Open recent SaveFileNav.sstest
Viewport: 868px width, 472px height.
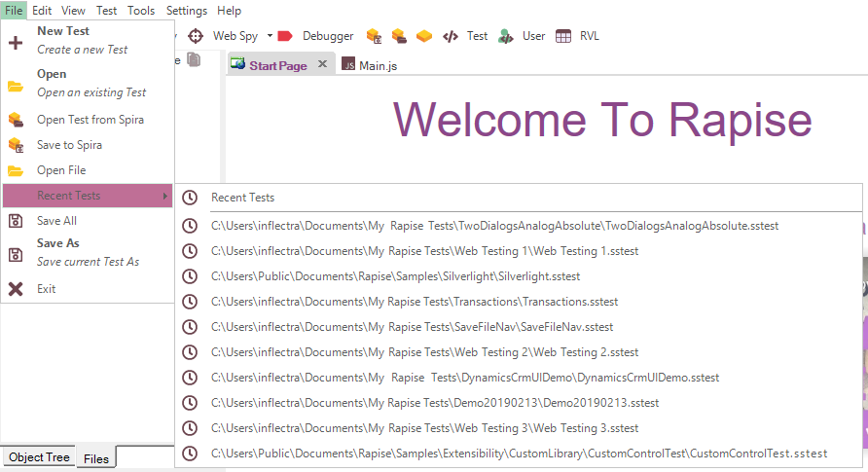tap(519, 327)
